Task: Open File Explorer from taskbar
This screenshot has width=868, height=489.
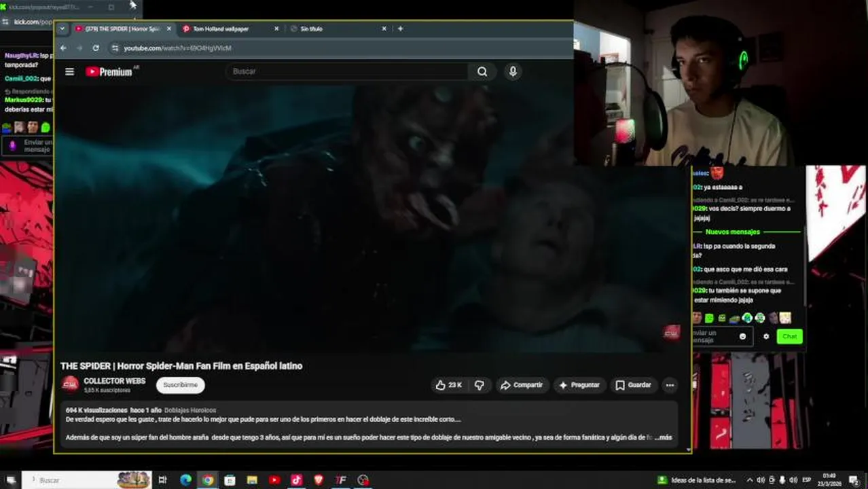Action: pyautogui.click(x=252, y=480)
